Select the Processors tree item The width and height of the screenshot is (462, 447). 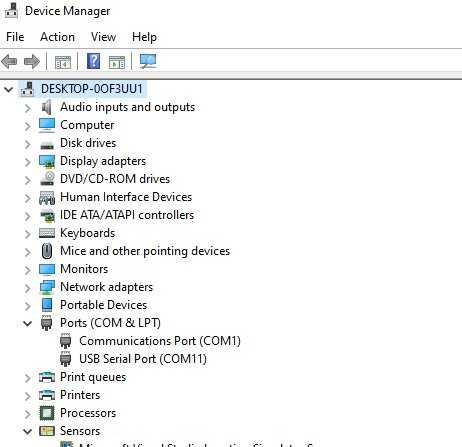88,413
